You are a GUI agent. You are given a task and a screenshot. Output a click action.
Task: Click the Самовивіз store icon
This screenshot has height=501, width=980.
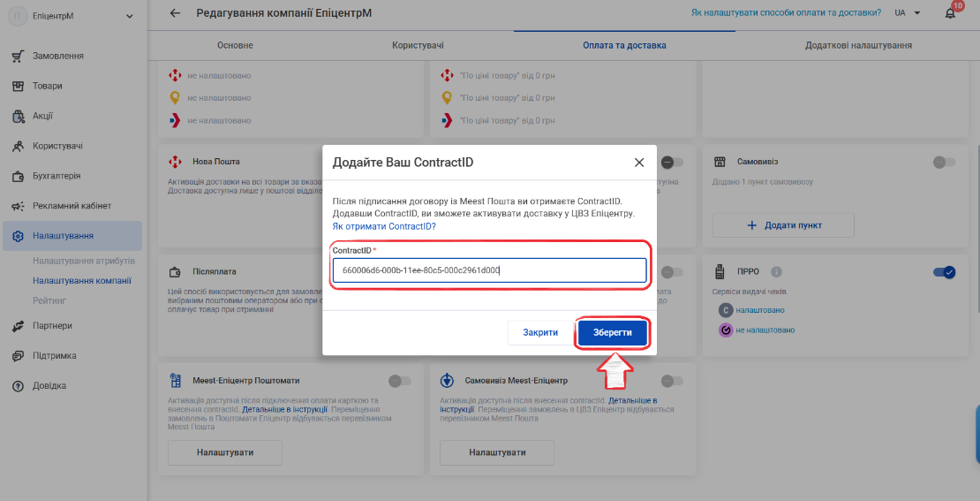pos(720,162)
